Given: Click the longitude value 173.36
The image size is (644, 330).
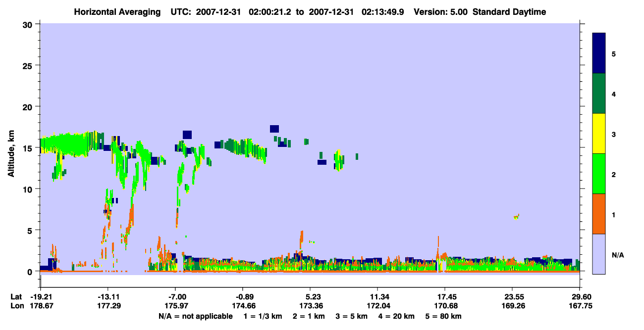Looking at the screenshot, I should pos(310,306).
